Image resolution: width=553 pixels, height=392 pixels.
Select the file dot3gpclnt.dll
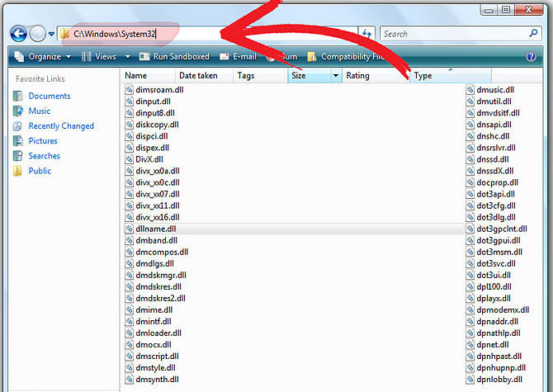(502, 229)
